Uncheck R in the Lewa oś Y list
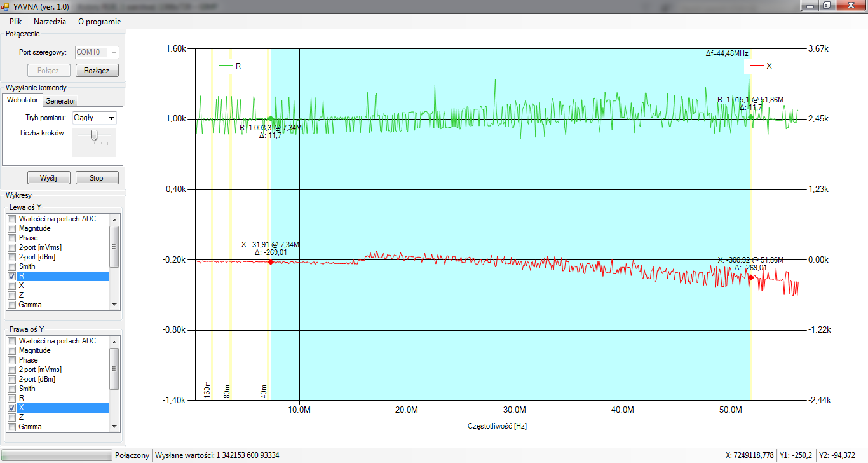The height and width of the screenshot is (463, 868). pyautogui.click(x=12, y=277)
